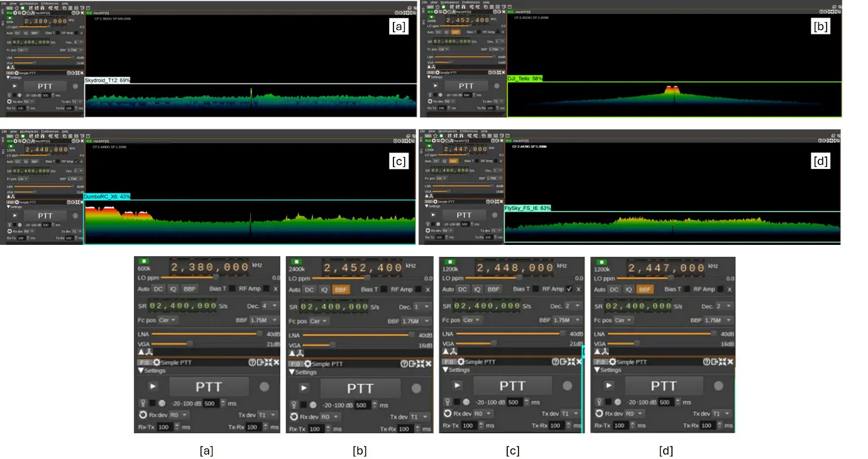Viewport: 868px width, 459px height.
Task: Open Simple PTT gear settings in enlarged panel [b]
Action: [308, 364]
